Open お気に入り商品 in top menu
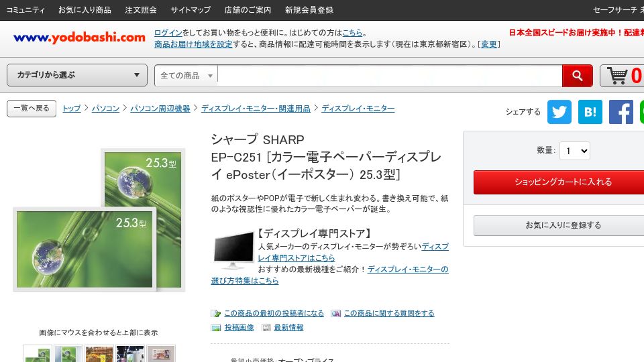 85,10
